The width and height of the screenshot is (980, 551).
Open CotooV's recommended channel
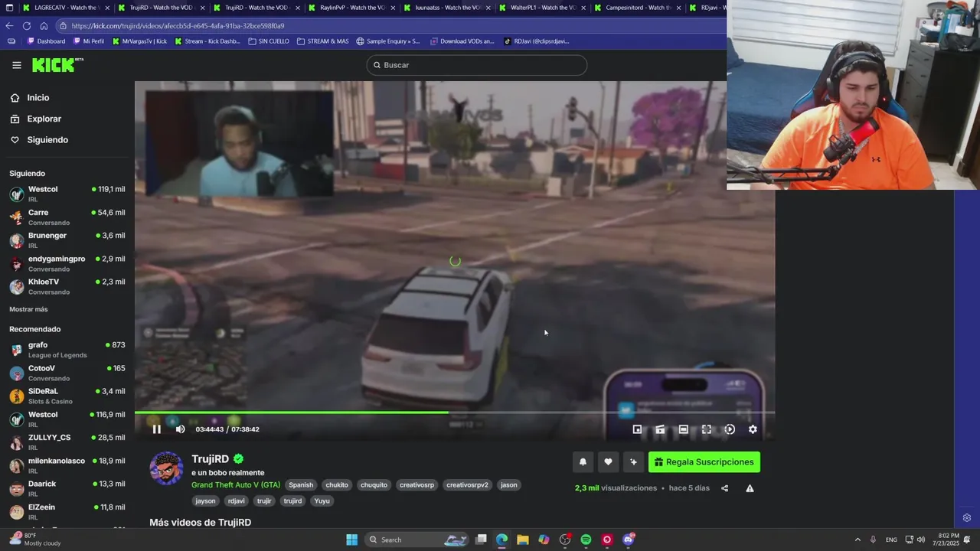pos(67,373)
